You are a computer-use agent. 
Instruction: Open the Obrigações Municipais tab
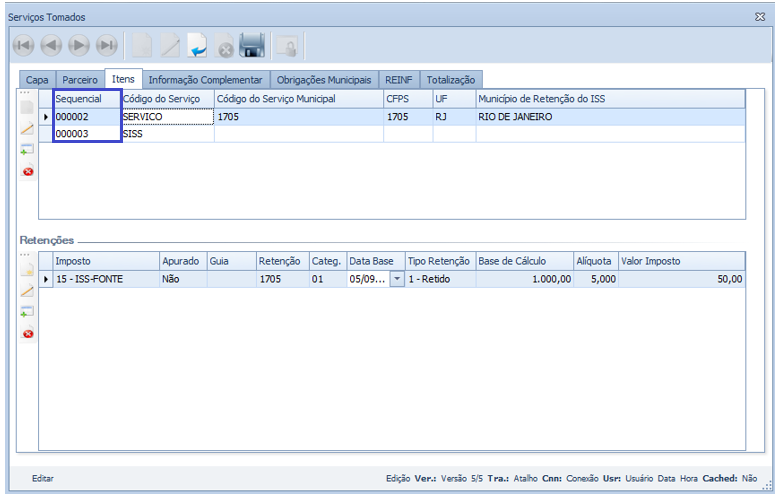point(323,79)
